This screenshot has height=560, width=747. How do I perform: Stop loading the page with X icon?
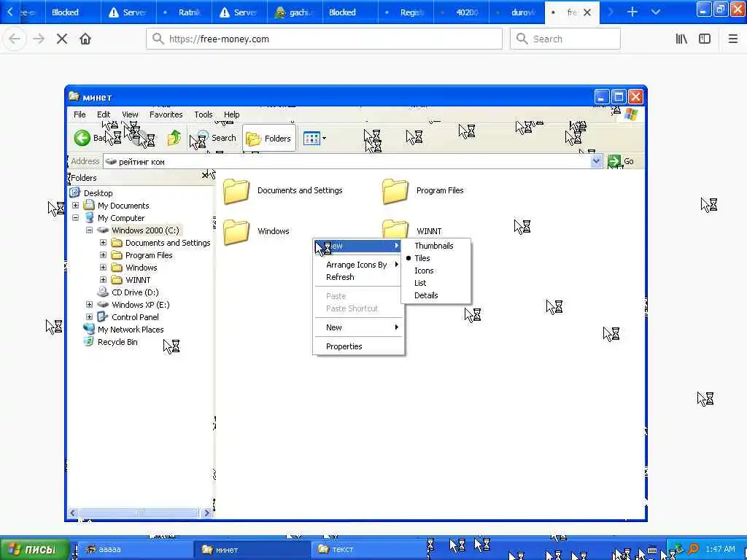(x=62, y=39)
